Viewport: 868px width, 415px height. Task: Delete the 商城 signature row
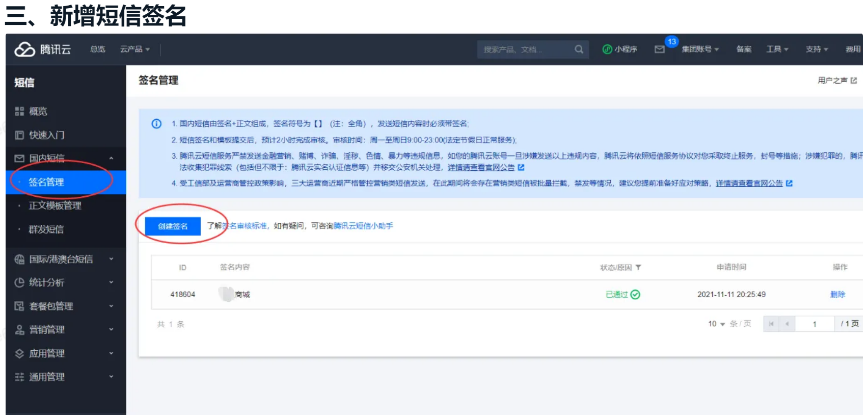837,294
